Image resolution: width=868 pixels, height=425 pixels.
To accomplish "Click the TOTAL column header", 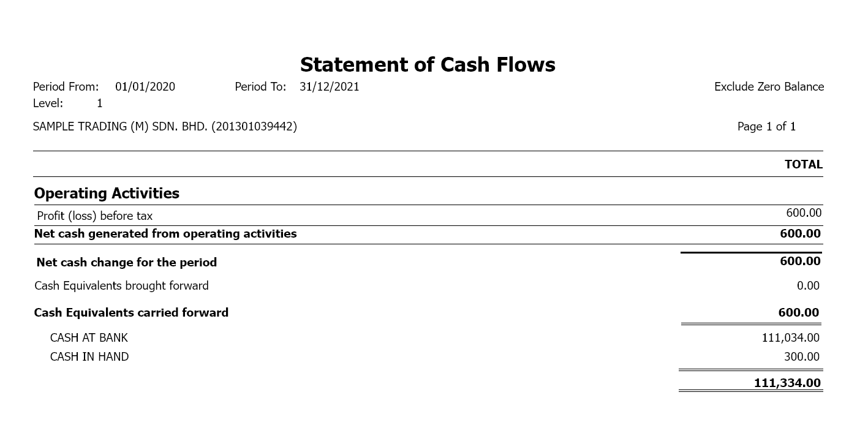I will [x=803, y=164].
